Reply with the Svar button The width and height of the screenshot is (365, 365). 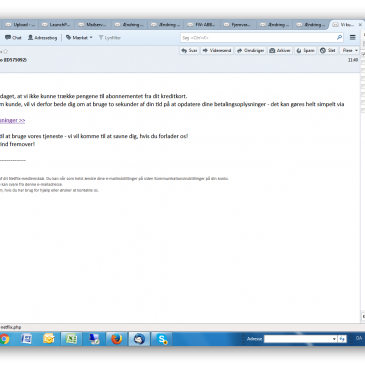pyautogui.click(x=189, y=50)
